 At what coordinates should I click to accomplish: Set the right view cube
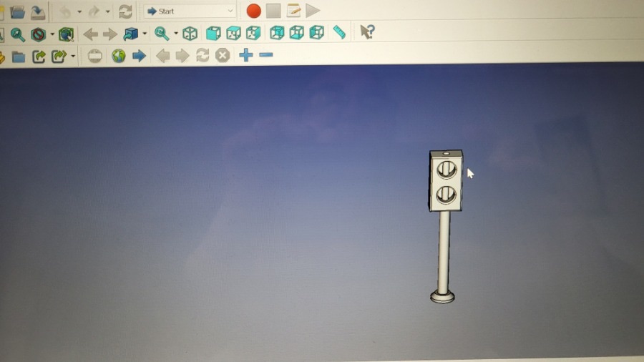click(x=253, y=33)
